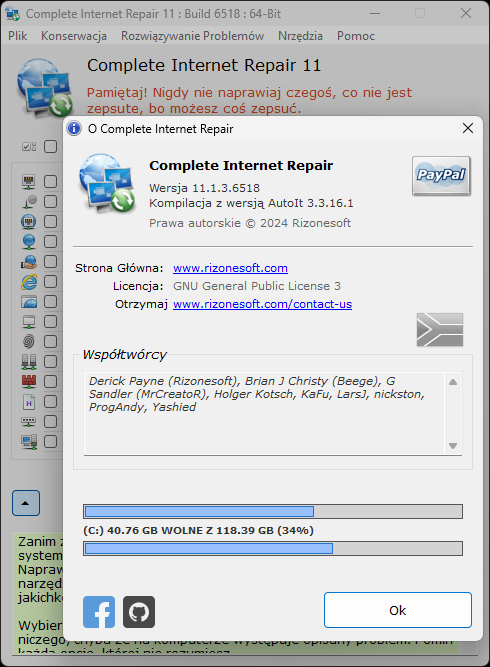
Task: Click the red brick firewall icon
Action: 28,382
